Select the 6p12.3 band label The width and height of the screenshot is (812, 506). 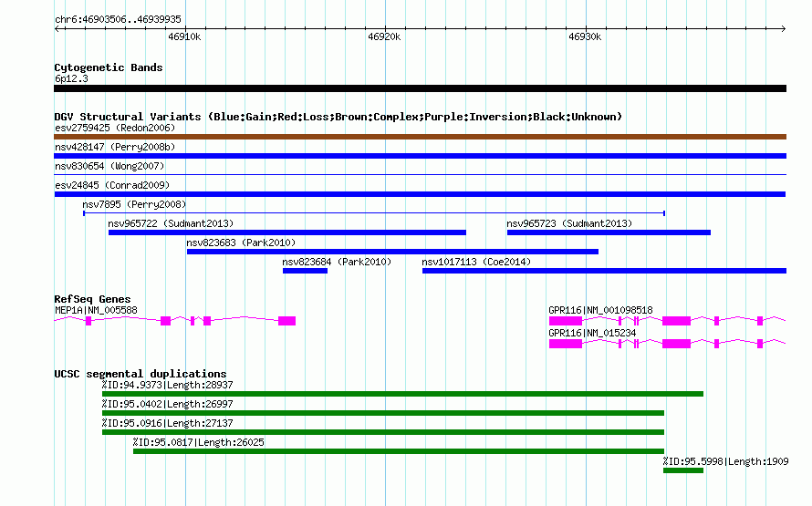coord(71,78)
